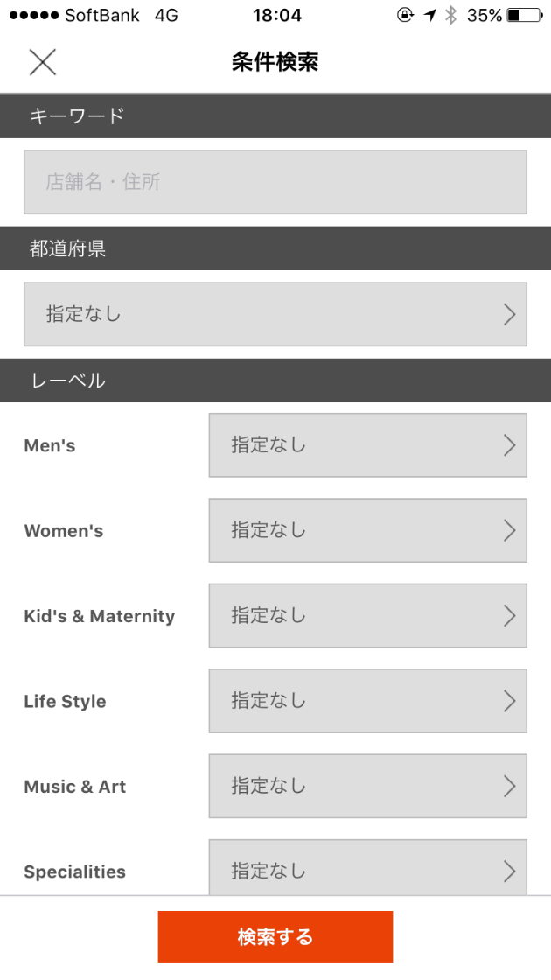Tap the chevron arrow in the Women's row
This screenshot has width=551, height=980.
coord(510,530)
